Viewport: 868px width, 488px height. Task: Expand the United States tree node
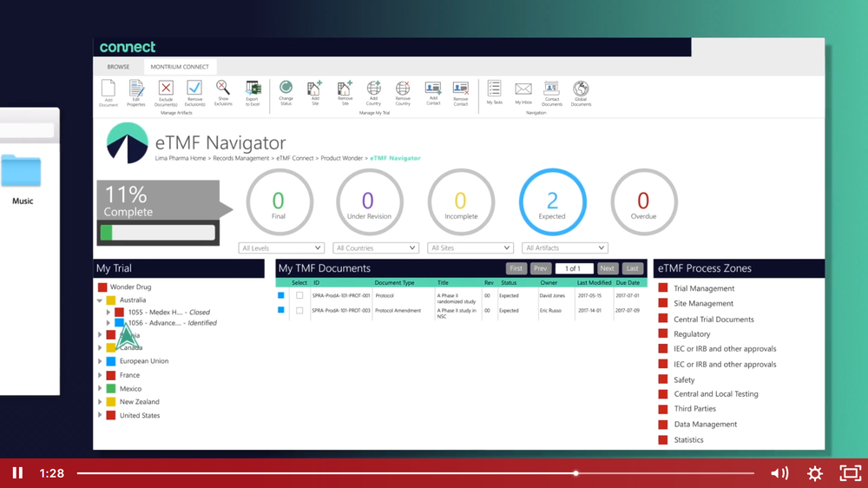[x=100, y=415]
